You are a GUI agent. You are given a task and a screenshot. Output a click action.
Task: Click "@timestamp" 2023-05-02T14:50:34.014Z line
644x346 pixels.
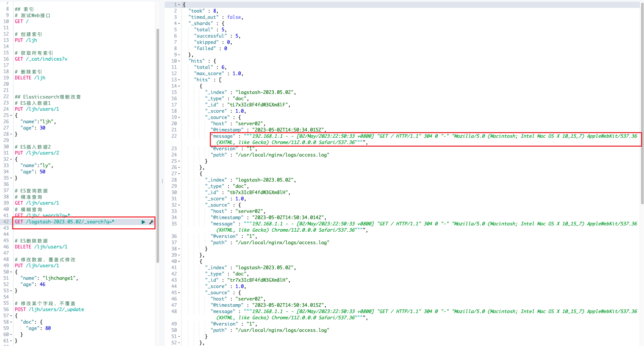point(268,217)
